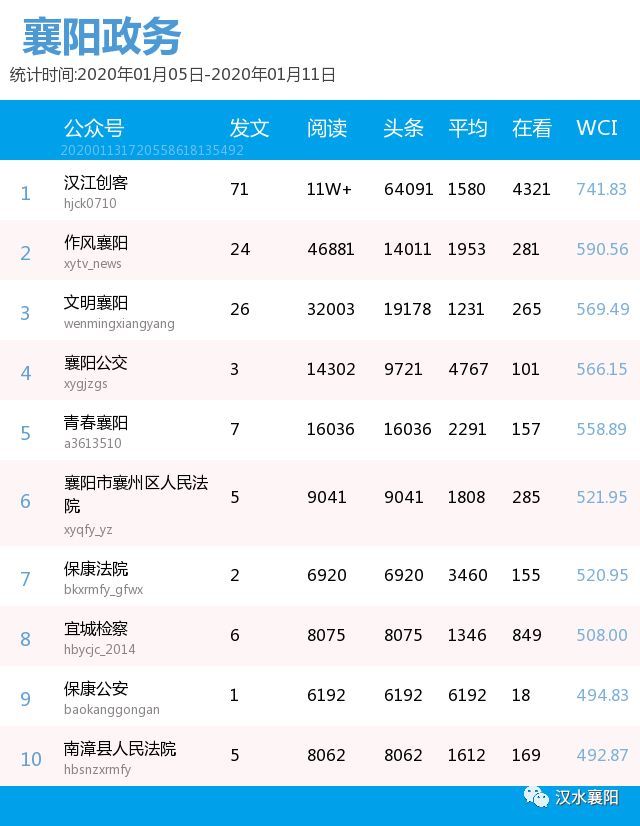Click the 头条 column header
This screenshot has width=640, height=826.
click(403, 129)
